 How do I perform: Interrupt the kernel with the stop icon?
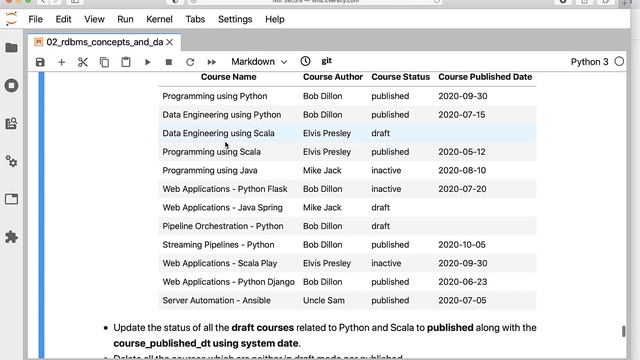(169, 62)
